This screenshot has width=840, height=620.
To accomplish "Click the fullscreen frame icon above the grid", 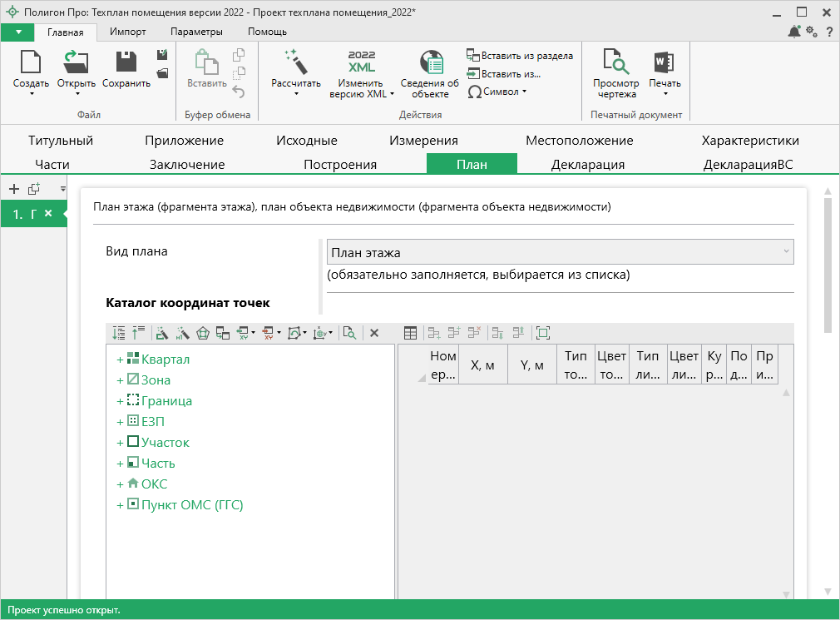I will [x=543, y=333].
